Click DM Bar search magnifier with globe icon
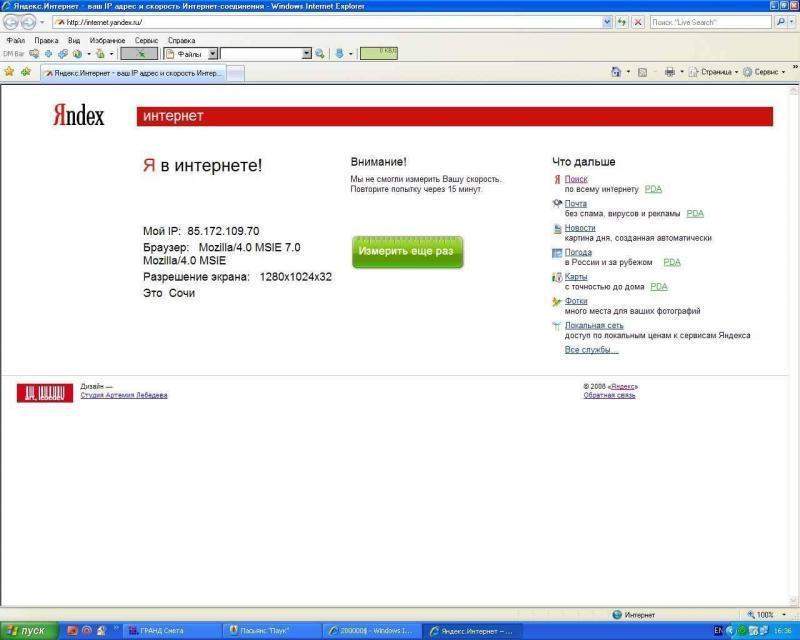 pyautogui.click(x=320, y=54)
